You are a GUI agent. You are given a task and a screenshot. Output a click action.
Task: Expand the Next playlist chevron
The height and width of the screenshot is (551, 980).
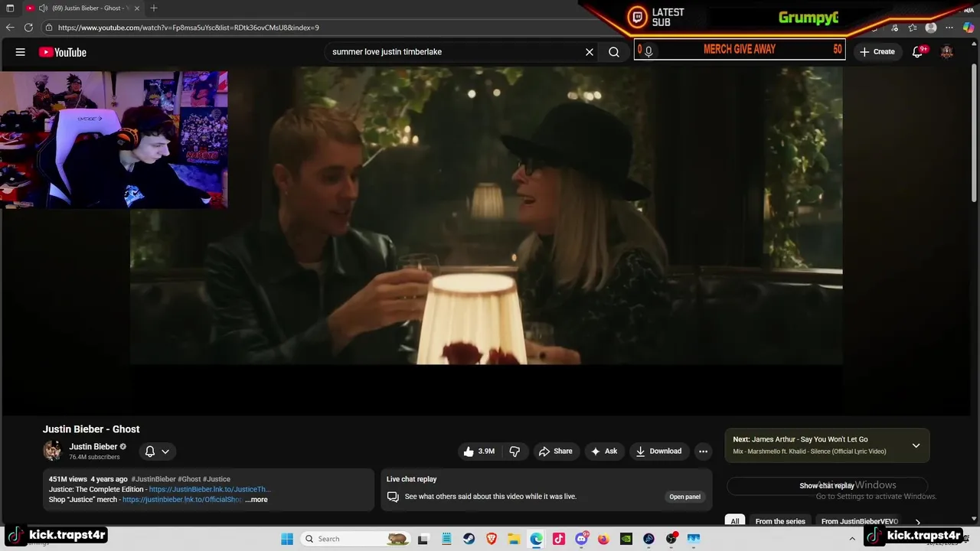(x=916, y=445)
